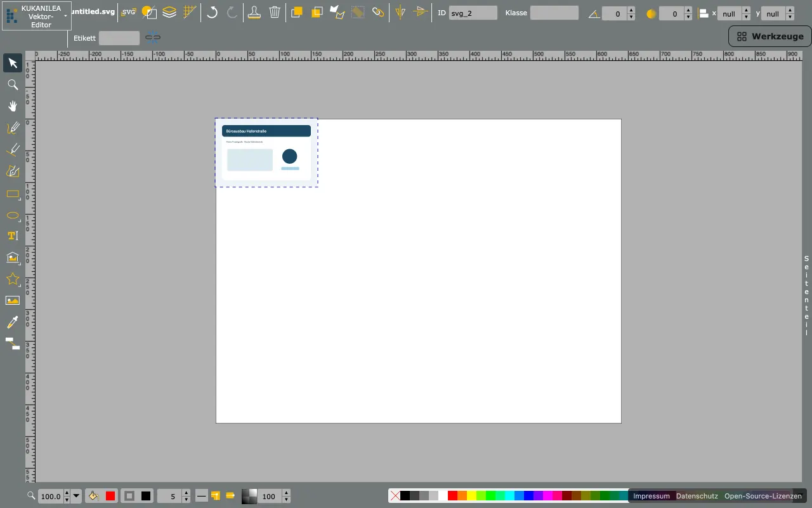The height and width of the screenshot is (508, 812).
Task: Make link from selected element
Action: click(x=378, y=12)
